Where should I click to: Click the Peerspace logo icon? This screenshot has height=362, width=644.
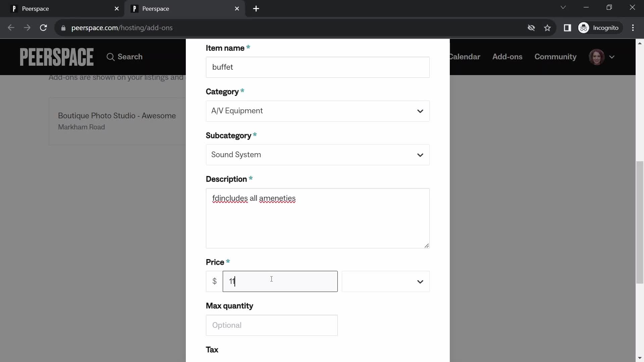[57, 56]
